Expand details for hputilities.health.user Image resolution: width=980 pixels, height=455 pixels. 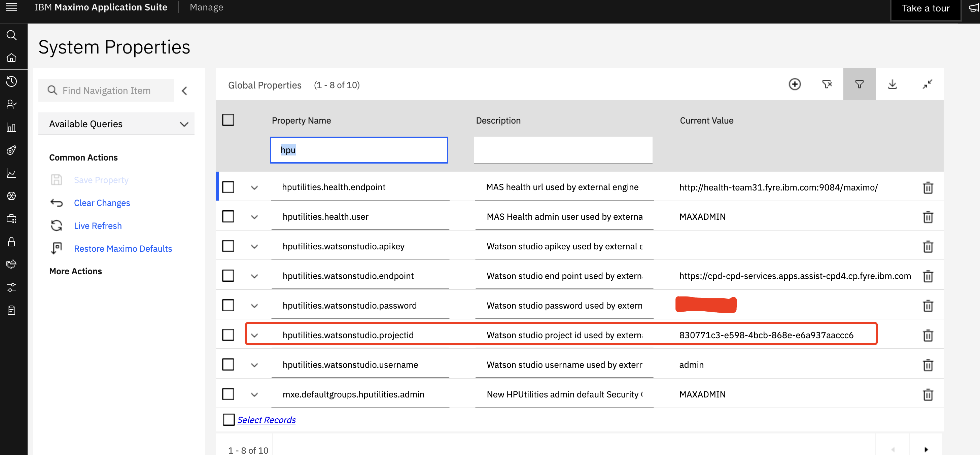point(254,217)
